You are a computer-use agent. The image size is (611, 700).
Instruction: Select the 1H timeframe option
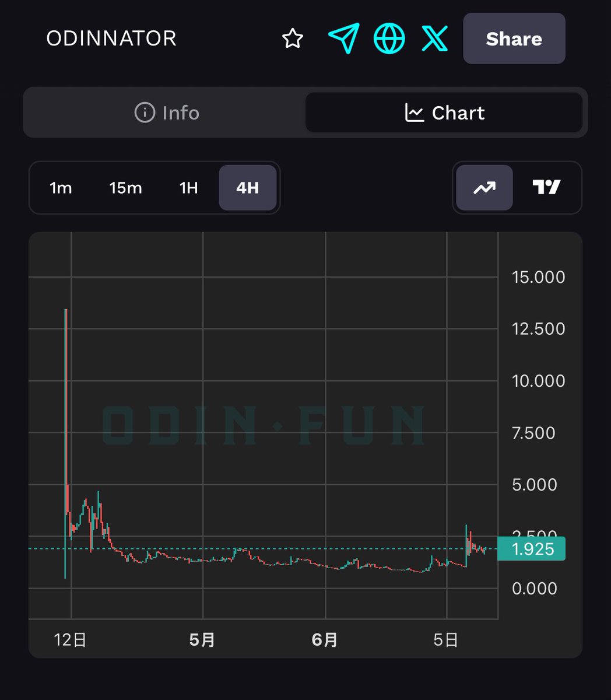tap(188, 188)
